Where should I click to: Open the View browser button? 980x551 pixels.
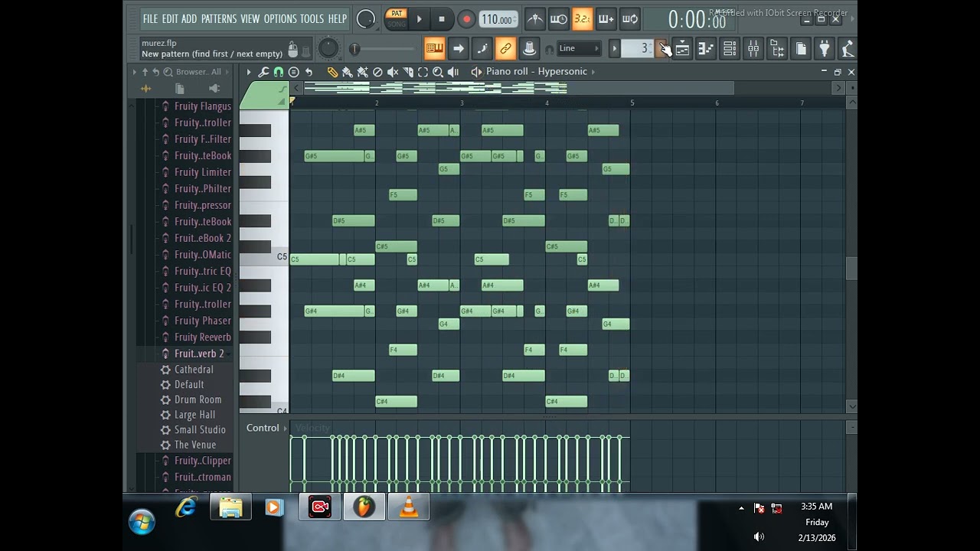[777, 49]
